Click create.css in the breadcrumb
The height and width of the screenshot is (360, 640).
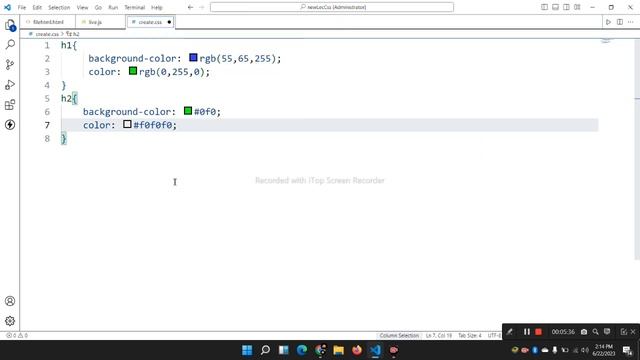(x=47, y=34)
